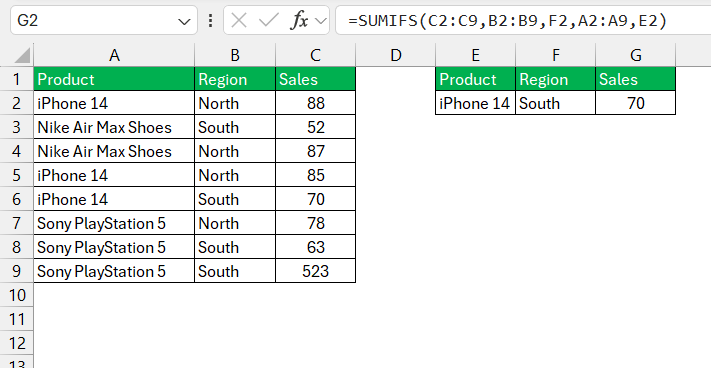Select cell B9 South
Viewport: 711px width, 368px height.
[x=235, y=271]
